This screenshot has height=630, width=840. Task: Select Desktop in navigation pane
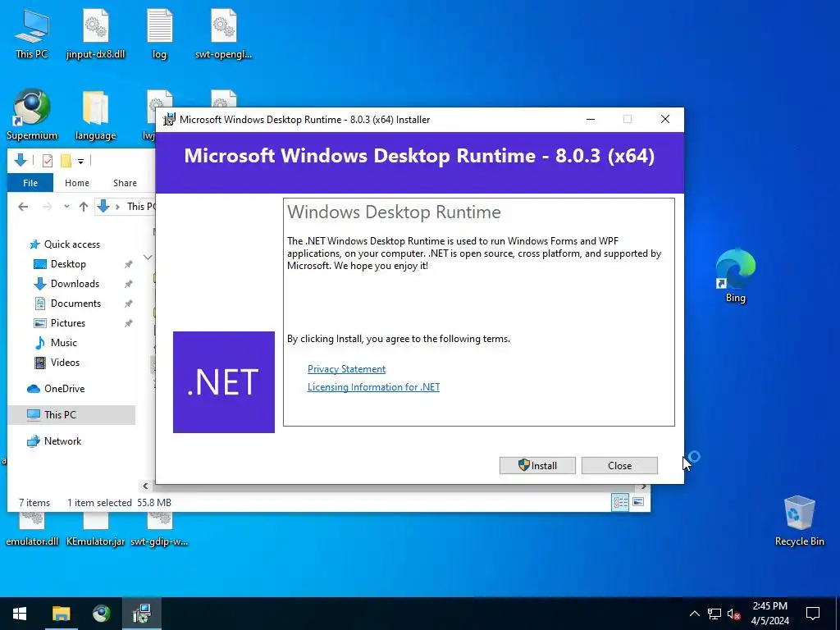tap(68, 264)
